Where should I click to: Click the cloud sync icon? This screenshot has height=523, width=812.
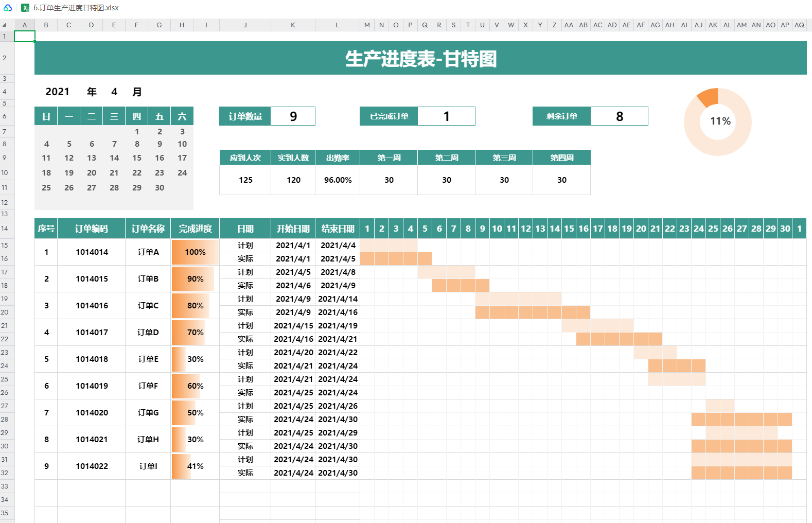pos(8,8)
